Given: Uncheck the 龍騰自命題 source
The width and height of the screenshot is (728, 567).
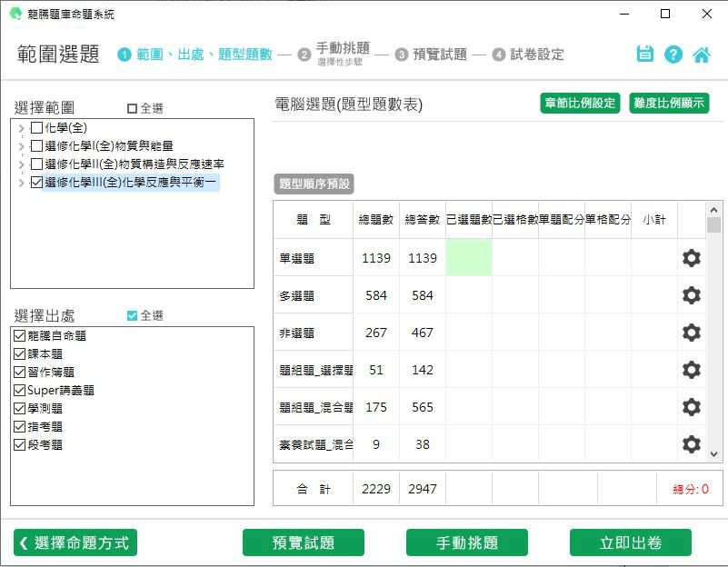Looking at the screenshot, I should (x=19, y=335).
